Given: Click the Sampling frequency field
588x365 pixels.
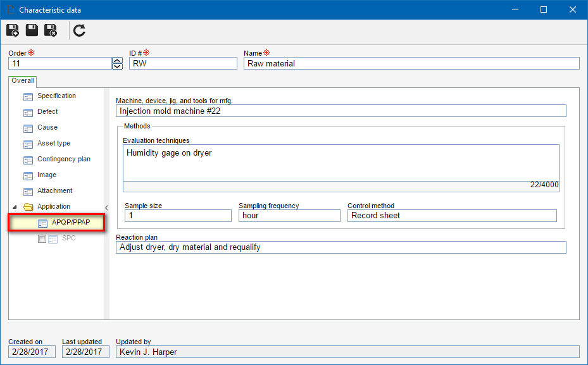Looking at the screenshot, I should coord(289,216).
